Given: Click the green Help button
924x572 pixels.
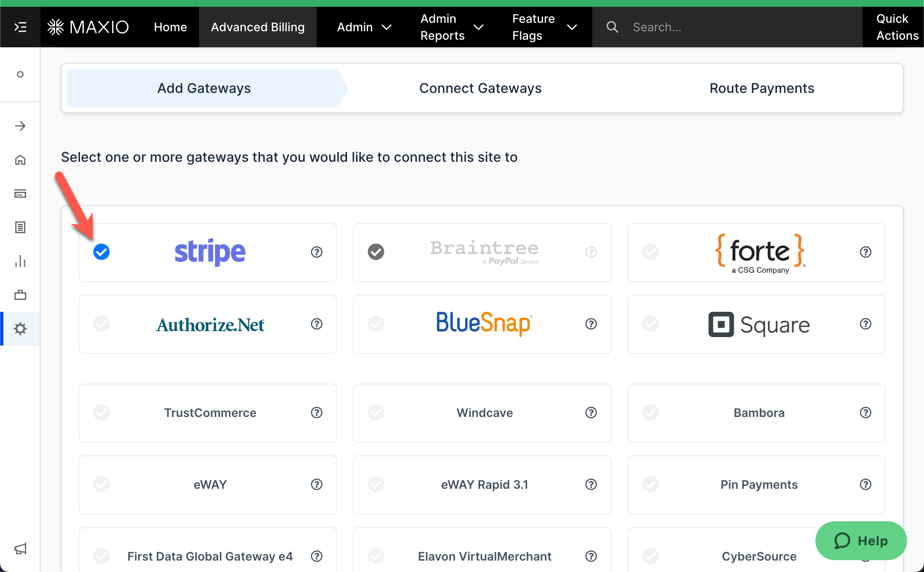Looking at the screenshot, I should click(861, 541).
